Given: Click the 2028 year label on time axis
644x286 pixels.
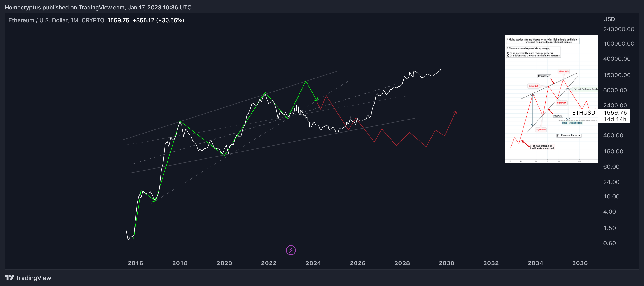Looking at the screenshot, I should coord(402,263).
